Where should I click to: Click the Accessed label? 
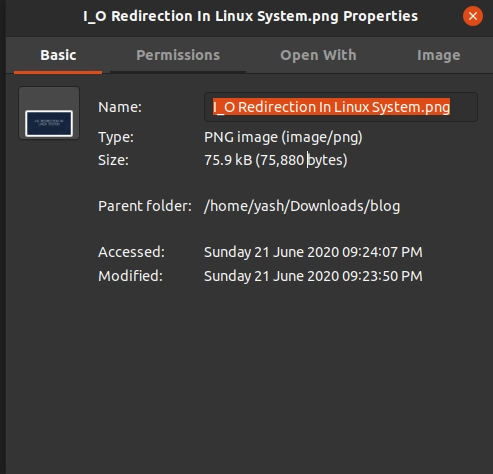(131, 252)
